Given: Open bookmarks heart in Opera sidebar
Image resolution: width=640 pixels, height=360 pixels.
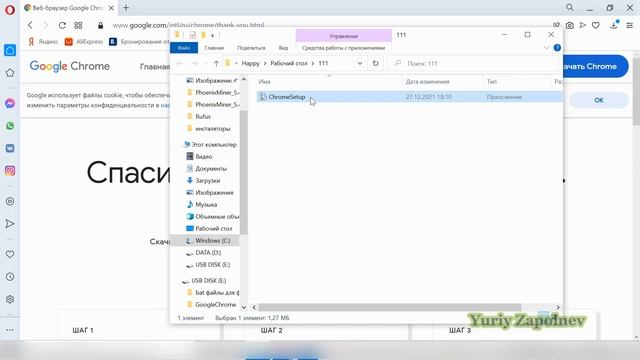Looking at the screenshot, I should (x=10, y=254).
